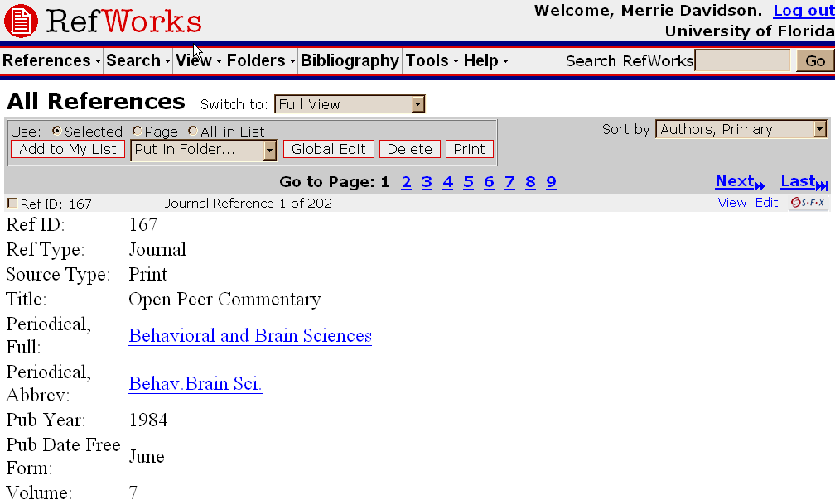Click the Edit link for reference 167
This screenshot has width=835, height=504.
tap(766, 203)
